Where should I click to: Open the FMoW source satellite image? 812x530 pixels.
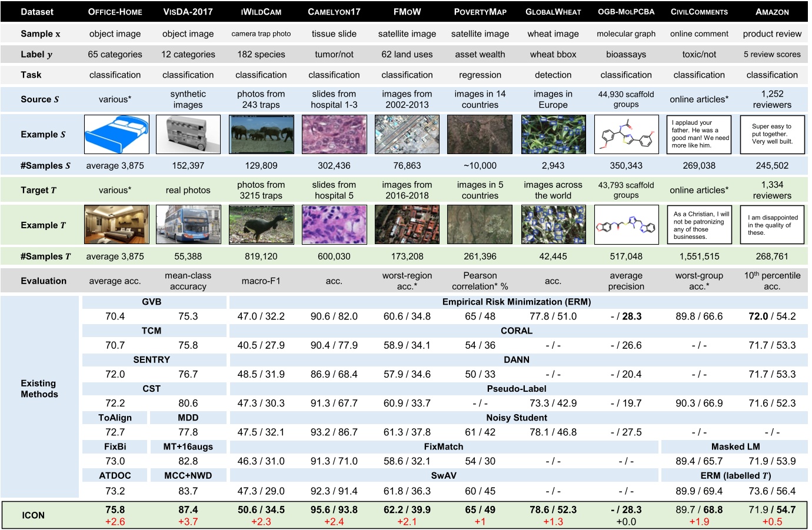tap(407, 135)
